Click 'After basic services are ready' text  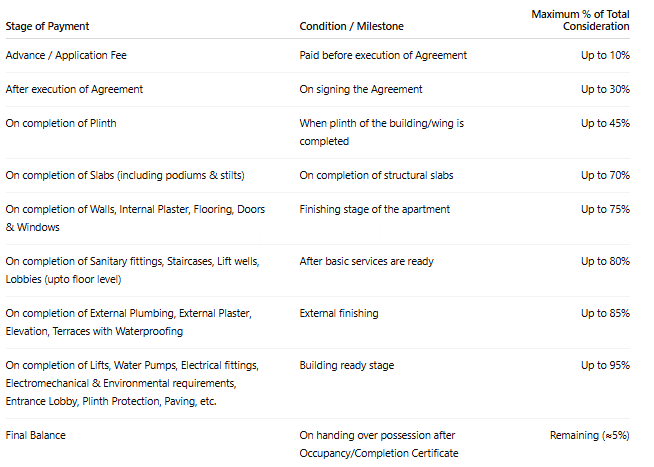(x=367, y=261)
